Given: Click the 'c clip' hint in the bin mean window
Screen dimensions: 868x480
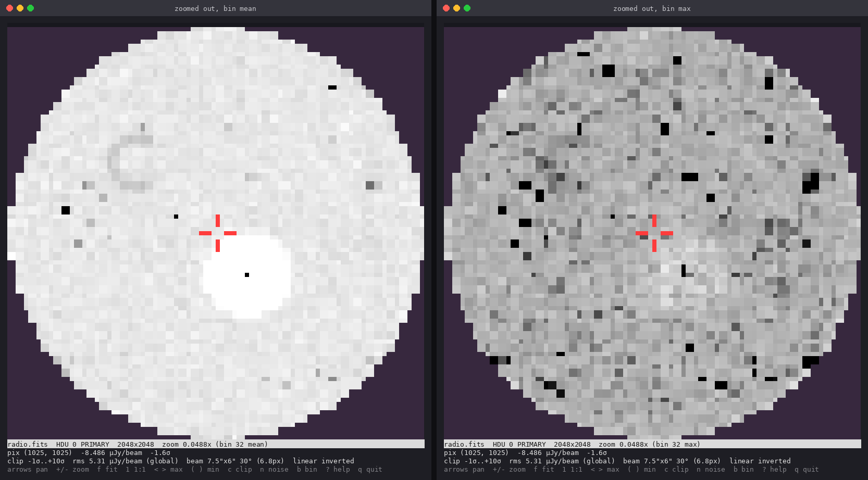Looking at the screenshot, I should click(x=240, y=470).
